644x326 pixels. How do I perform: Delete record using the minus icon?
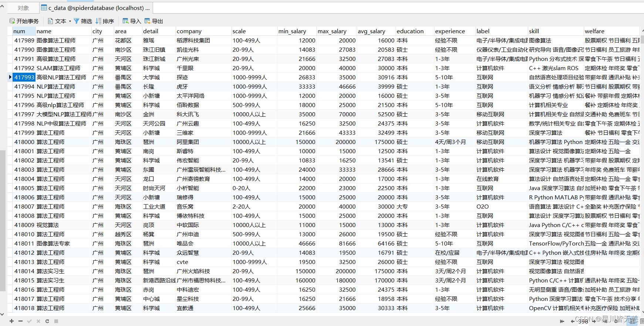coord(20,321)
